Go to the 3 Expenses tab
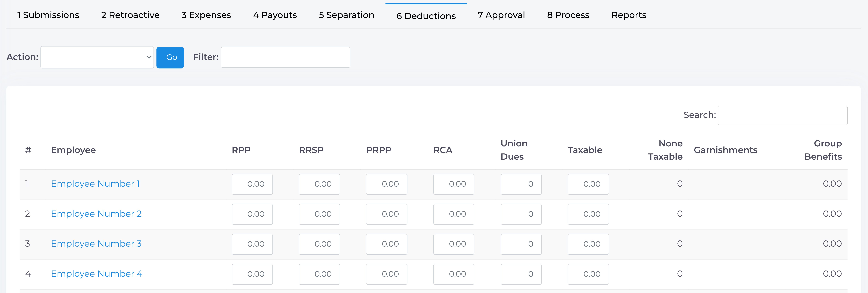The image size is (868, 293). pyautogui.click(x=206, y=15)
